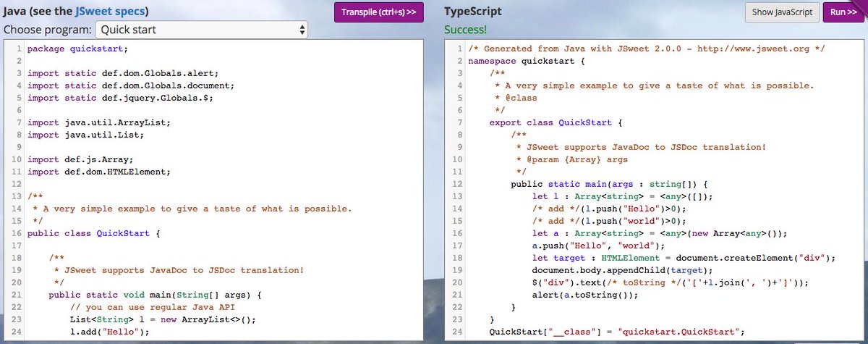The image size is (868, 344).
Task: Click the 'namespace quickstart {' line in TypeScript
Action: [526, 61]
